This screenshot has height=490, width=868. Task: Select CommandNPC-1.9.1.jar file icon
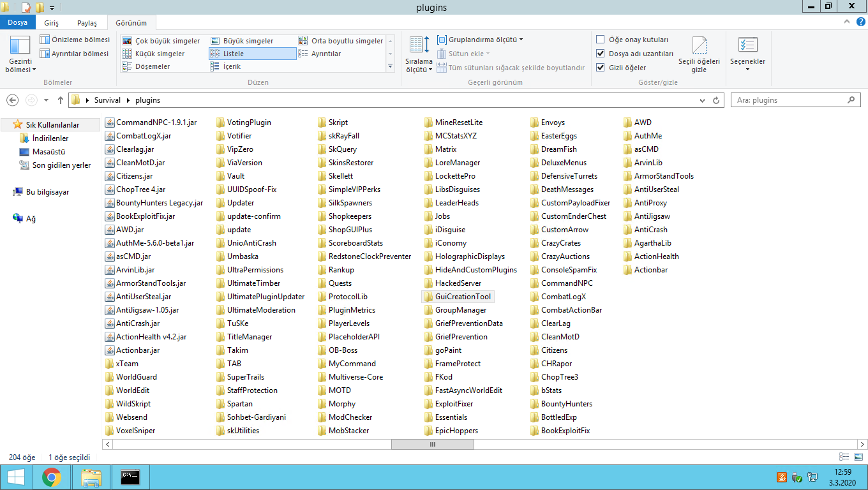point(109,122)
